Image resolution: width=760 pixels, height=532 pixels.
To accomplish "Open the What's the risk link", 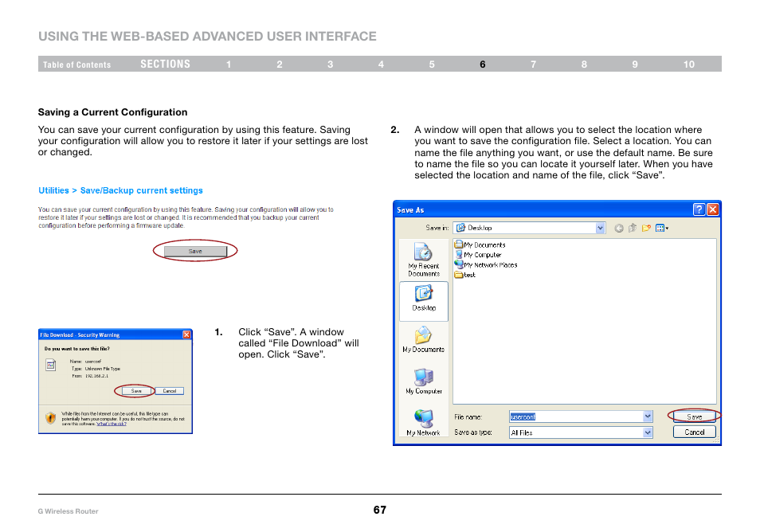I will [111, 424].
